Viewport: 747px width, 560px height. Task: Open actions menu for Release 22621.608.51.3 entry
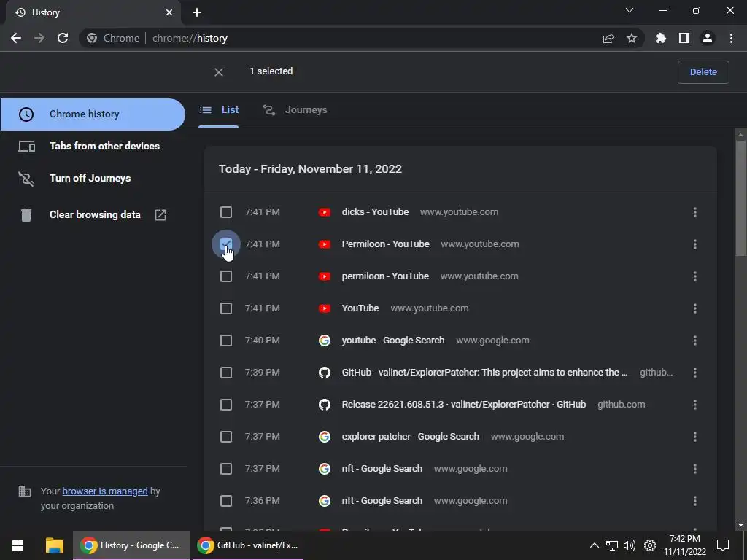point(695,405)
